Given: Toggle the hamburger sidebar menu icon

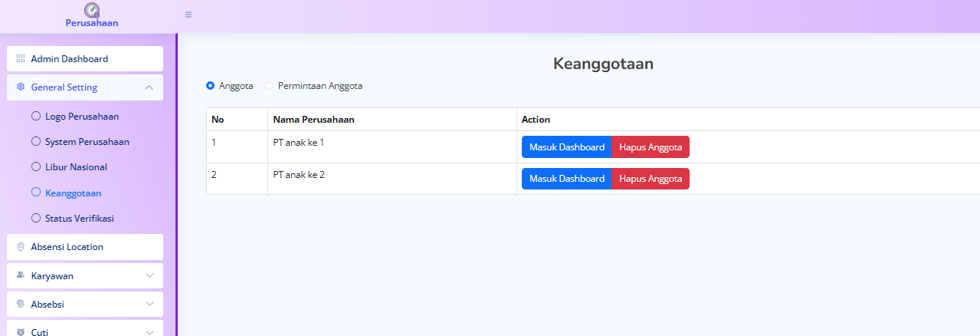Looking at the screenshot, I should (188, 15).
